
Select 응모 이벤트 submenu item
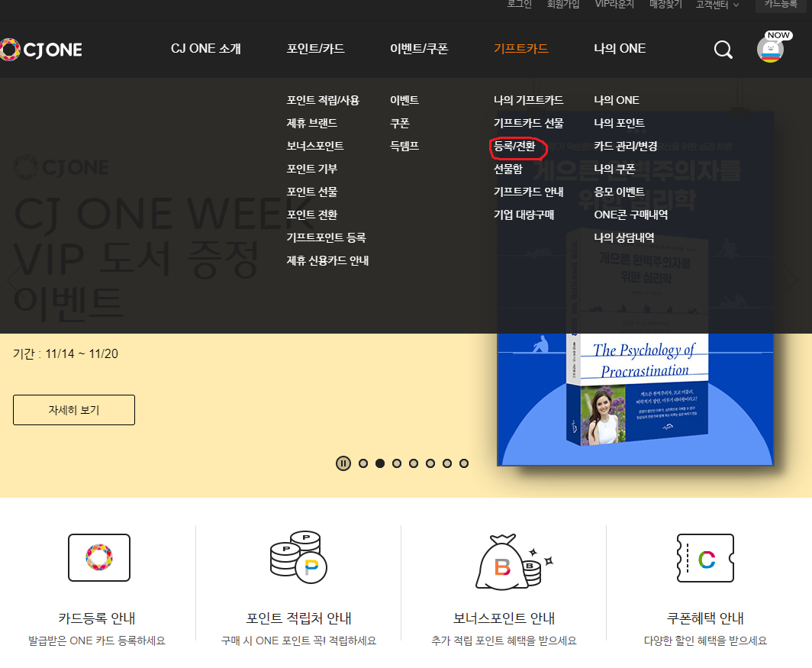pos(620,192)
